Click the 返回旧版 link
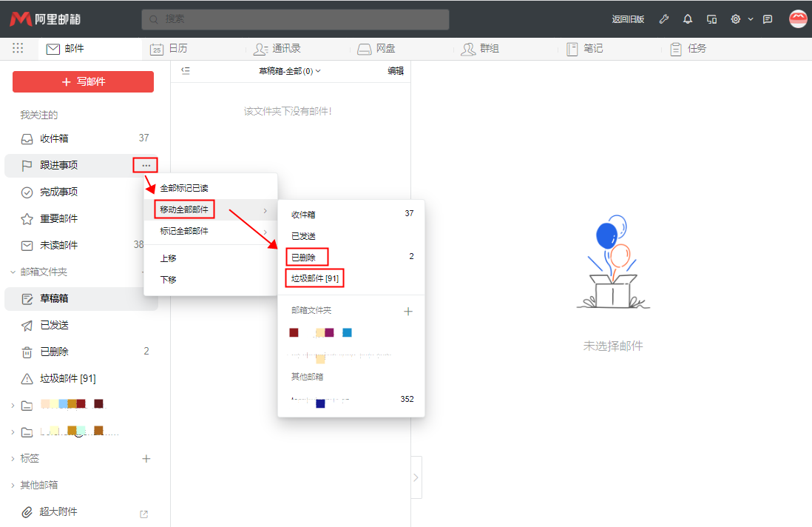Viewport: 812px width, 527px height. [628, 19]
